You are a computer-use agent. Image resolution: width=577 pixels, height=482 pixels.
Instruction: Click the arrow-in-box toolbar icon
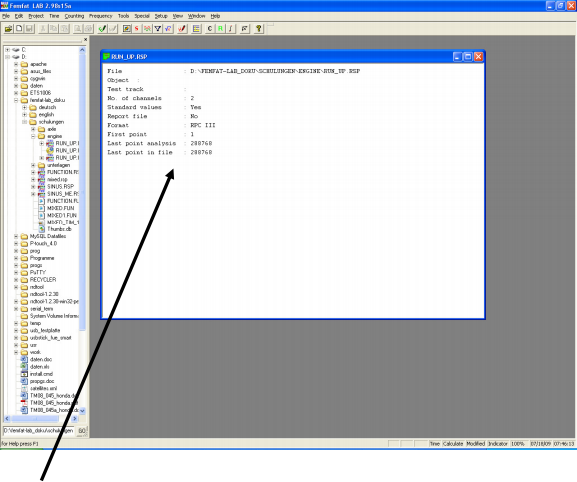244,28
